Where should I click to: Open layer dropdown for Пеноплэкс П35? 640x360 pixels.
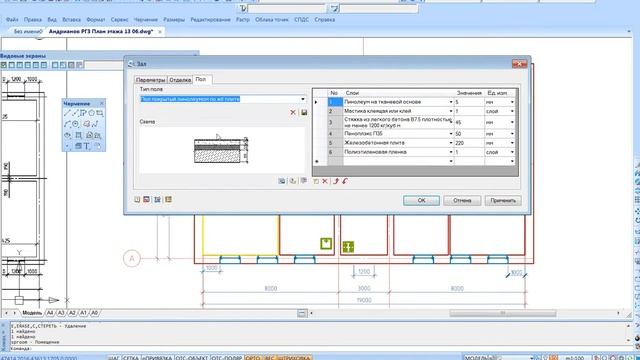[451, 134]
